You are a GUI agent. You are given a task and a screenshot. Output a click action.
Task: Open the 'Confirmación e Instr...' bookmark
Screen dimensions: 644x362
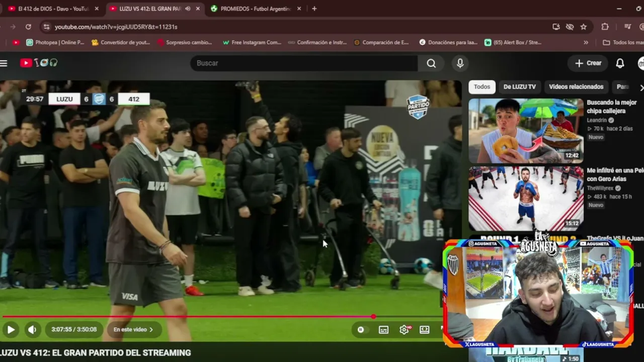pos(317,43)
